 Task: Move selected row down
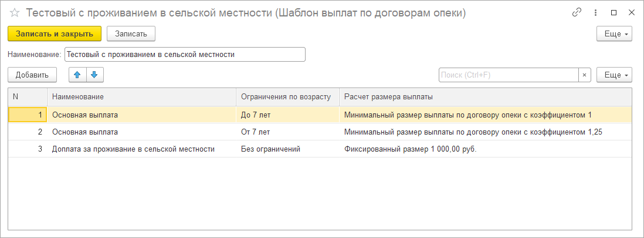[x=94, y=75]
